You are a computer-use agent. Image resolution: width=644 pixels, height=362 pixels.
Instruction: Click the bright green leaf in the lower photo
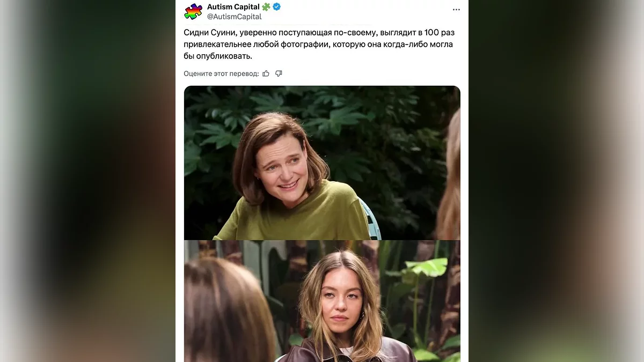(x=427, y=267)
